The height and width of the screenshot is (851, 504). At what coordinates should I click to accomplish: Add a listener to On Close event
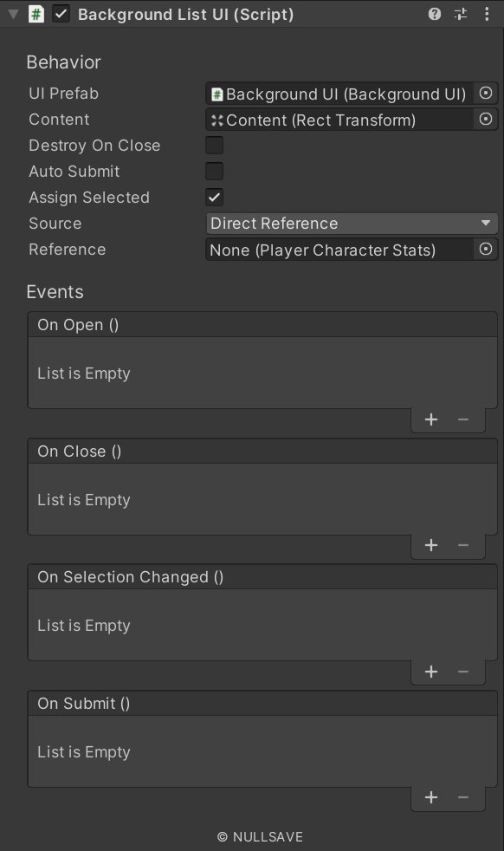click(x=431, y=545)
